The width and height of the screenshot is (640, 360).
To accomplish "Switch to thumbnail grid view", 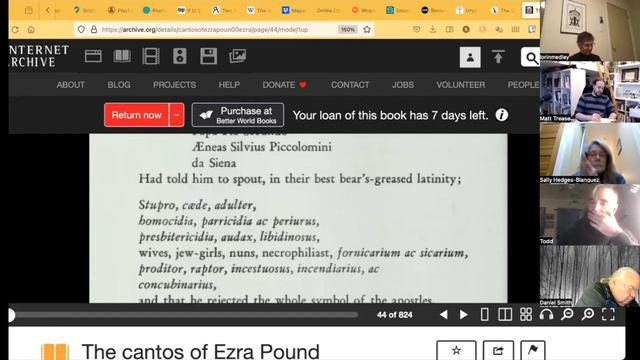I will point(526,314).
